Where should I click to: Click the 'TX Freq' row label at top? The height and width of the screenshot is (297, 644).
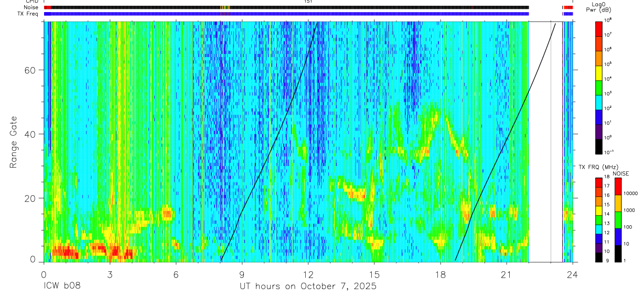[29, 14]
